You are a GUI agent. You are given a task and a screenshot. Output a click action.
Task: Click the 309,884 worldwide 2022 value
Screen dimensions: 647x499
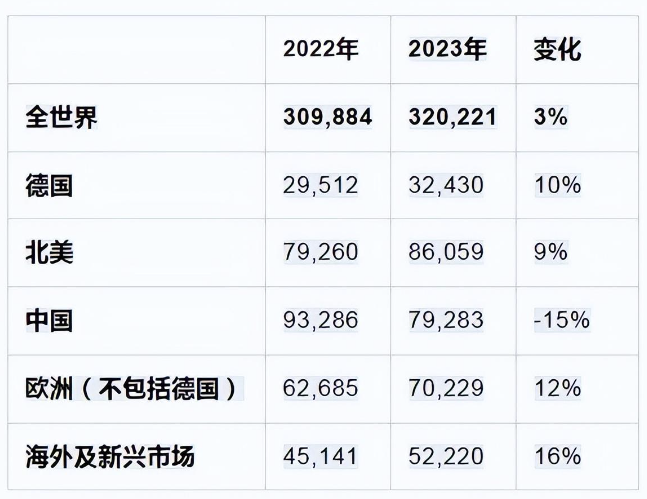(x=328, y=117)
